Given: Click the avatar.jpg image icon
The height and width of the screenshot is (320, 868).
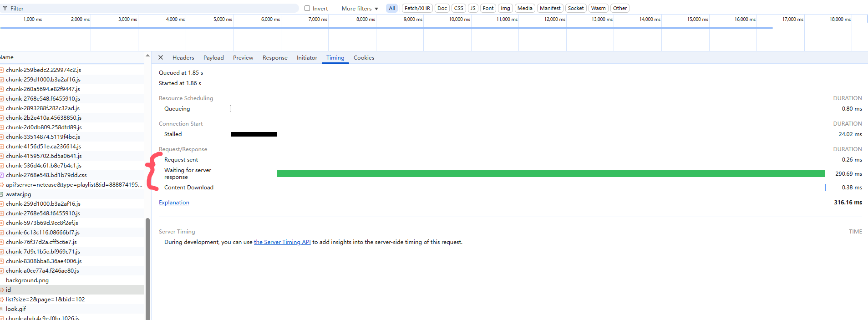Looking at the screenshot, I should pyautogui.click(x=2, y=194).
